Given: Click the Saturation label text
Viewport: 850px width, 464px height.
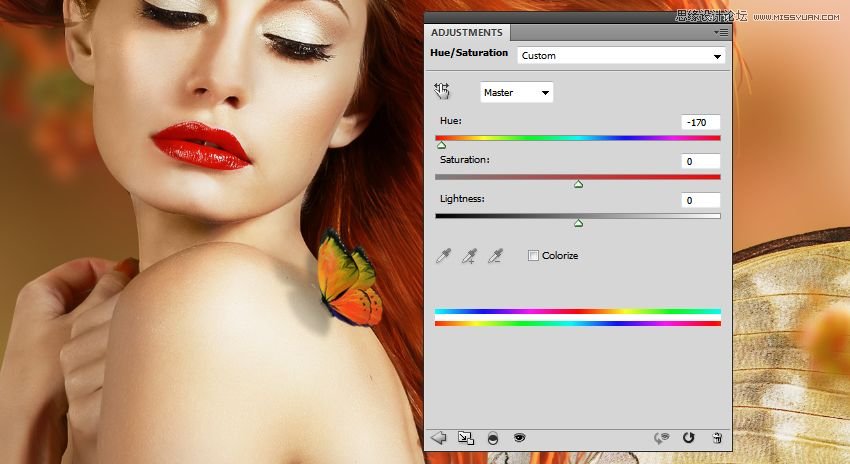Looking at the screenshot, I should click(x=465, y=160).
